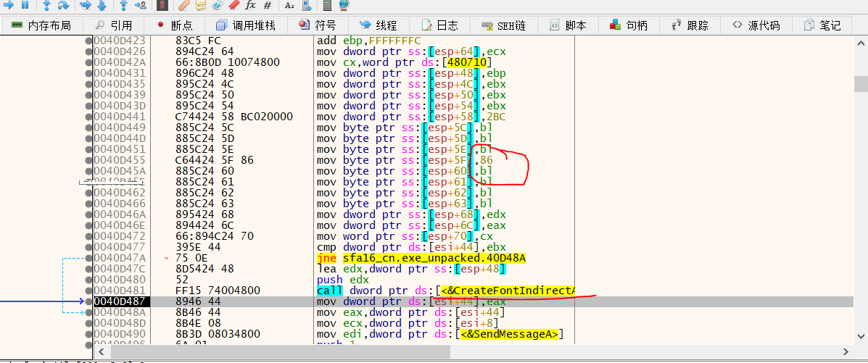Open the Patches bandage icon
868x363 pixels.
[184, 4]
